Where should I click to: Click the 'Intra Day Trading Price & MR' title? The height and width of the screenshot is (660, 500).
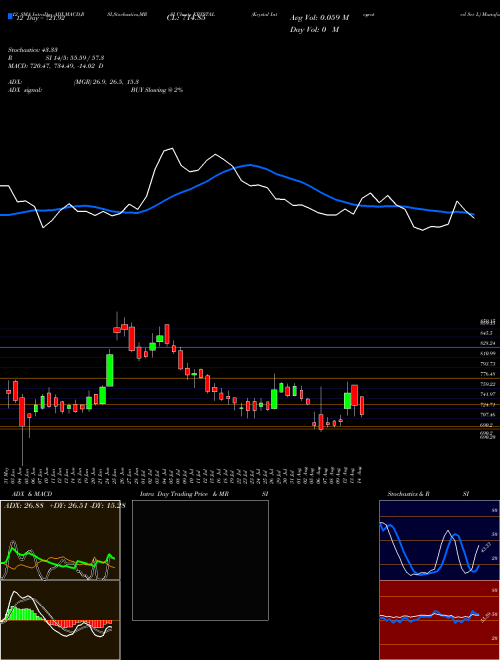coord(184,494)
